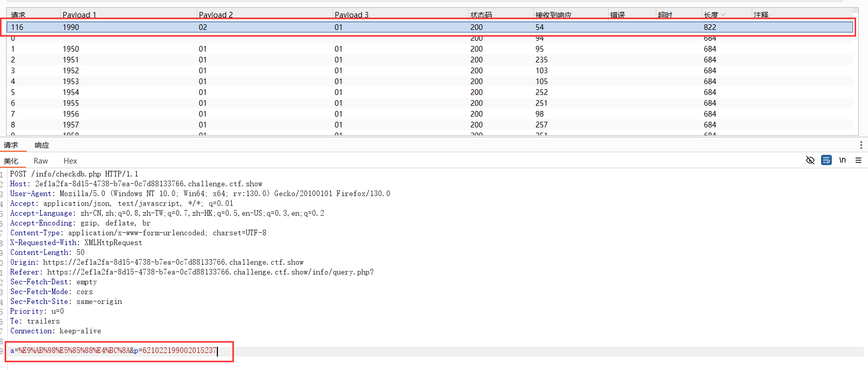This screenshot has height=370, width=868.
Task: Select the Hex view tab
Action: click(70, 161)
